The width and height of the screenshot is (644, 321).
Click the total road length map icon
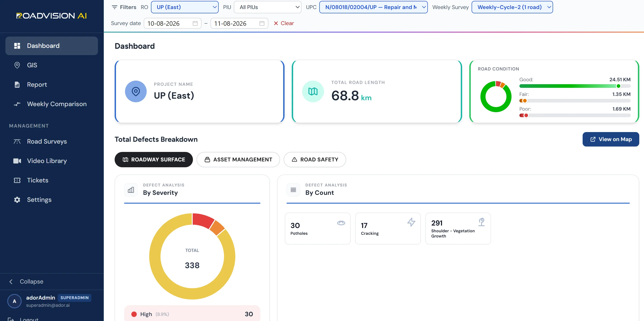pos(313,91)
